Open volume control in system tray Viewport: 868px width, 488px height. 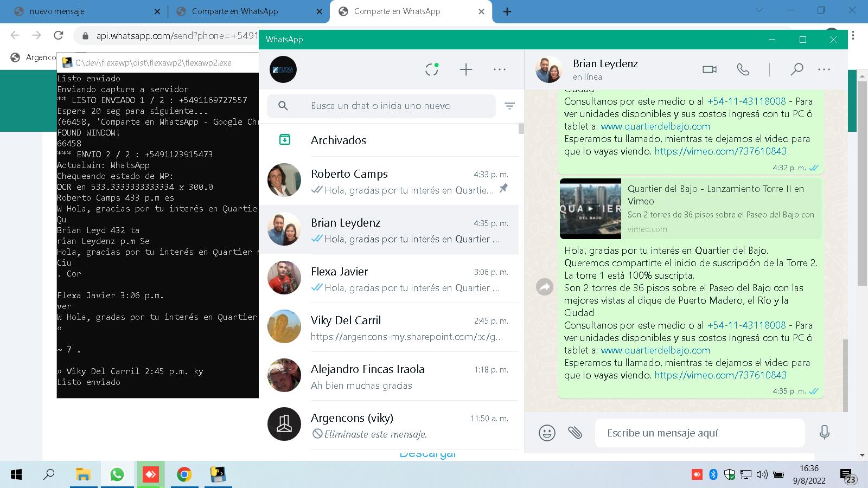(762, 474)
